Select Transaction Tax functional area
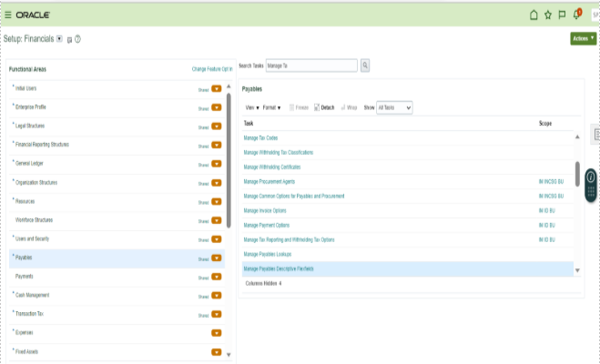 pos(29,314)
